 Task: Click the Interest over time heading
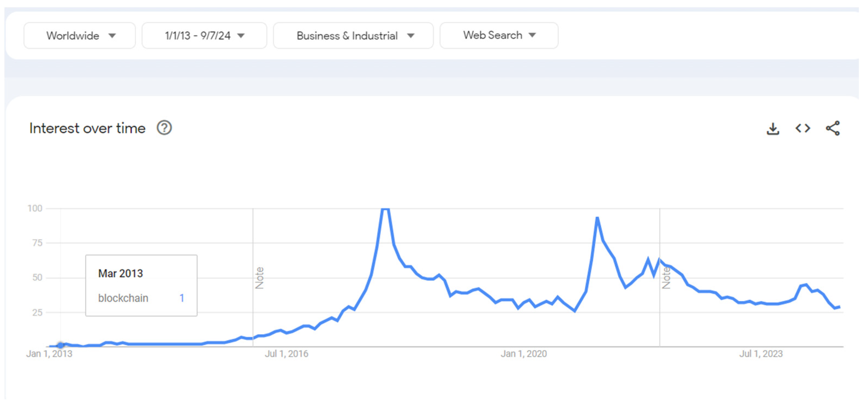[87, 128]
